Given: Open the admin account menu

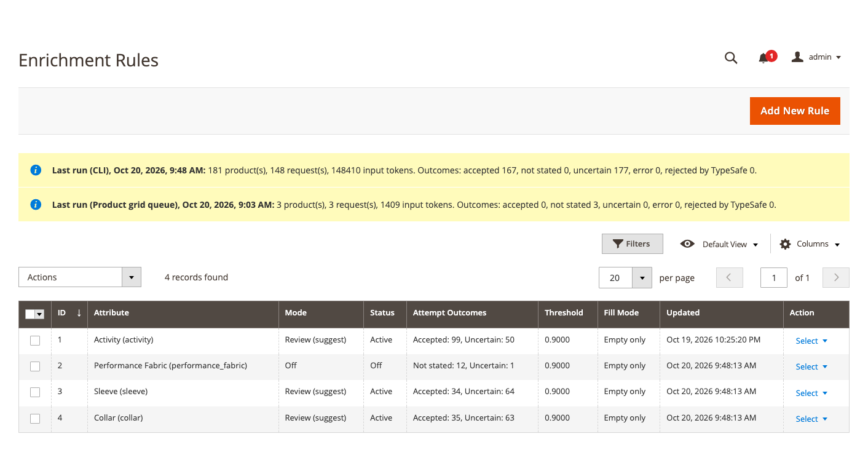Looking at the screenshot, I should 816,57.
